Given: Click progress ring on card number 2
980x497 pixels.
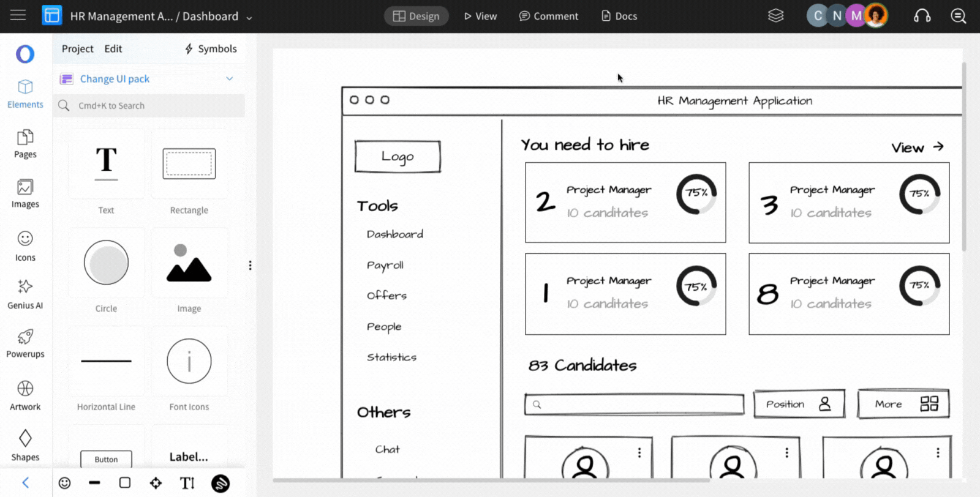Looking at the screenshot, I should (696, 193).
